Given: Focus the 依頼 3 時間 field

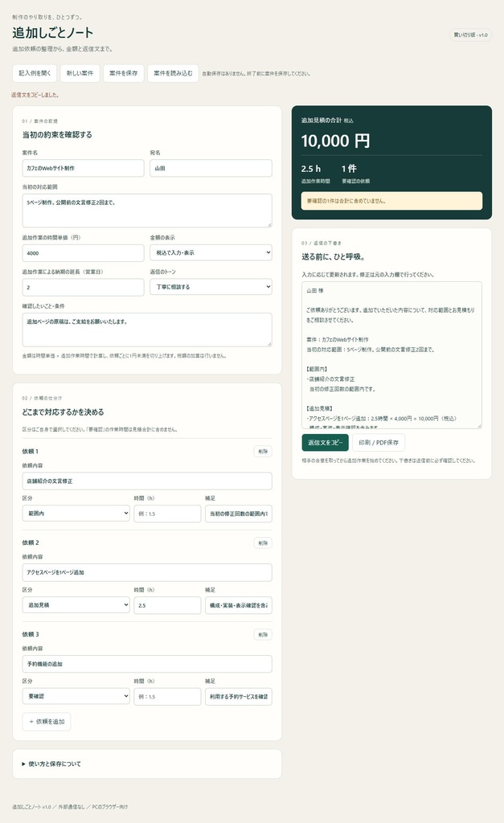Looking at the screenshot, I should coord(167,697).
